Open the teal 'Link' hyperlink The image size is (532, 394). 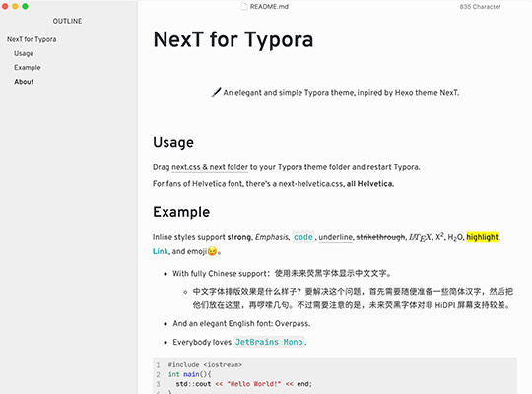point(161,251)
